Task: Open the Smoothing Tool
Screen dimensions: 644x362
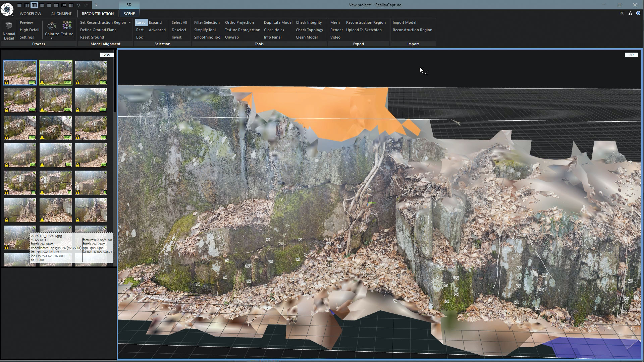Action: 208,37
